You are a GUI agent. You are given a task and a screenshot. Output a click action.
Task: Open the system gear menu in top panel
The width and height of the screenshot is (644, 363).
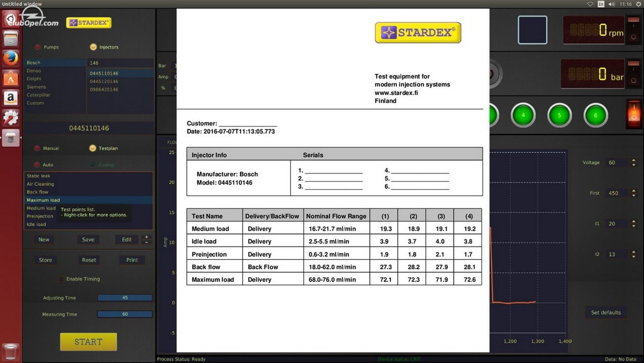(x=638, y=4)
